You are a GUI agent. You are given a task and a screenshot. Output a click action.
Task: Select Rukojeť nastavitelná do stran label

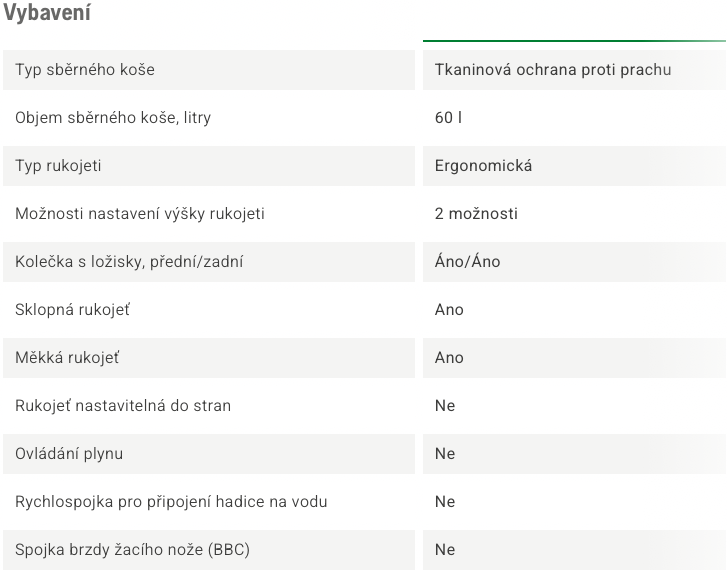pos(123,406)
